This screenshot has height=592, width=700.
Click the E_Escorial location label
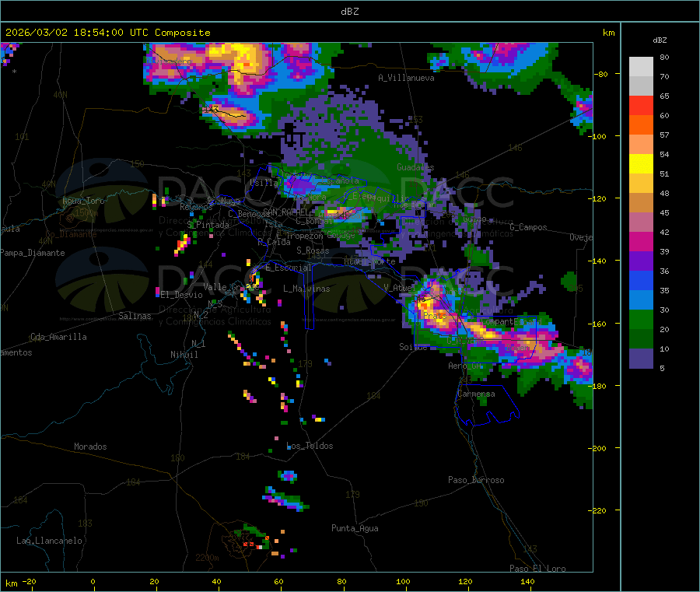pyautogui.click(x=288, y=268)
